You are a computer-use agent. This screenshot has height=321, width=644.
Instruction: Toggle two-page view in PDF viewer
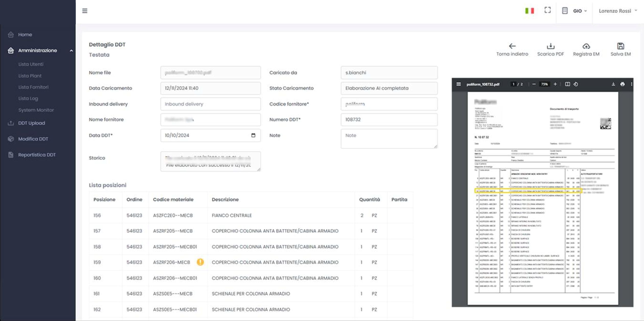click(x=568, y=84)
